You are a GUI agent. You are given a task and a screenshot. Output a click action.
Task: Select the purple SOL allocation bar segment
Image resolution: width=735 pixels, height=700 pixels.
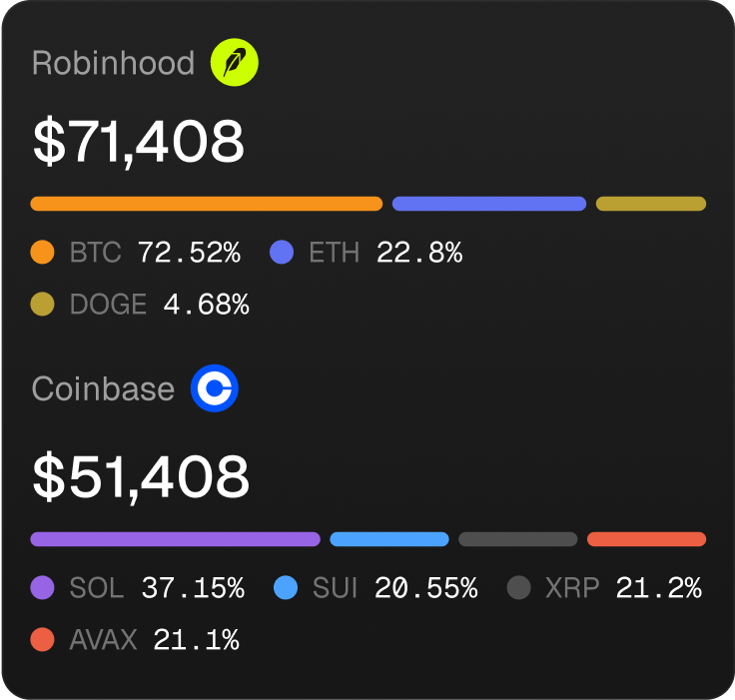coord(175,539)
